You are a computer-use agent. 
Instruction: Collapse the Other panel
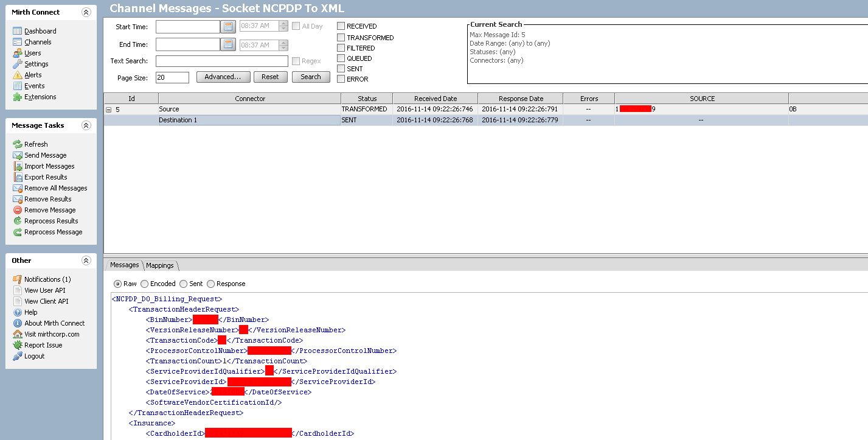tap(86, 260)
